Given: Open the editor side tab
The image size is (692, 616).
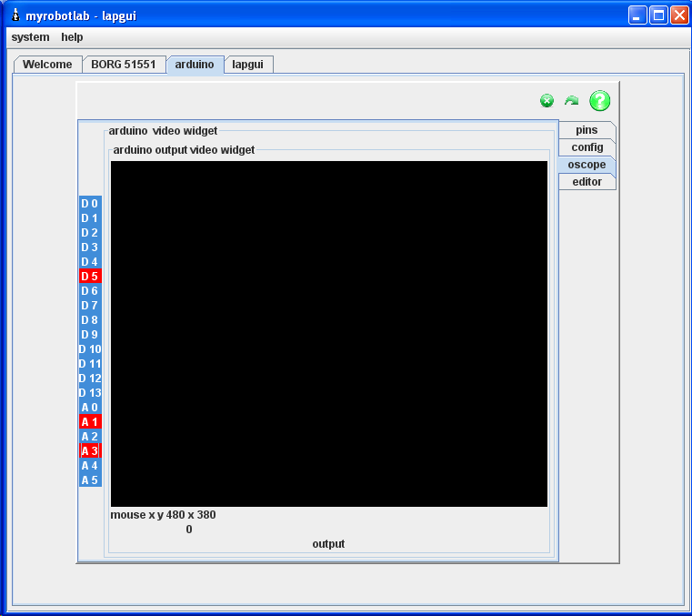Looking at the screenshot, I should click(x=587, y=181).
